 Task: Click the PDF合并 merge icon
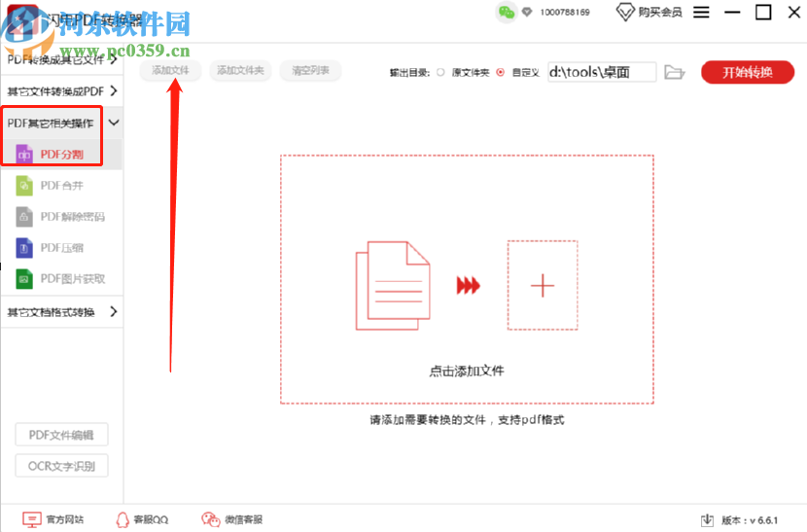pyautogui.click(x=24, y=186)
